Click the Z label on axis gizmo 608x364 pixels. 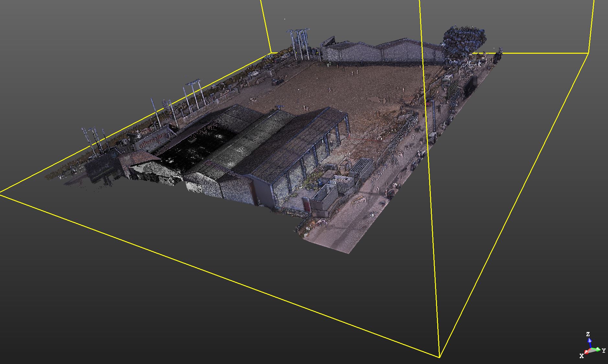[x=588, y=334]
